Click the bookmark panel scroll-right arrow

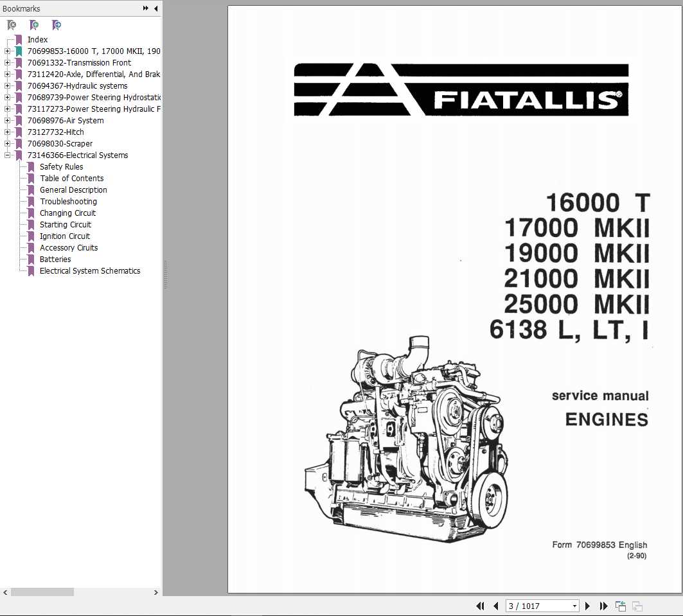point(156,592)
